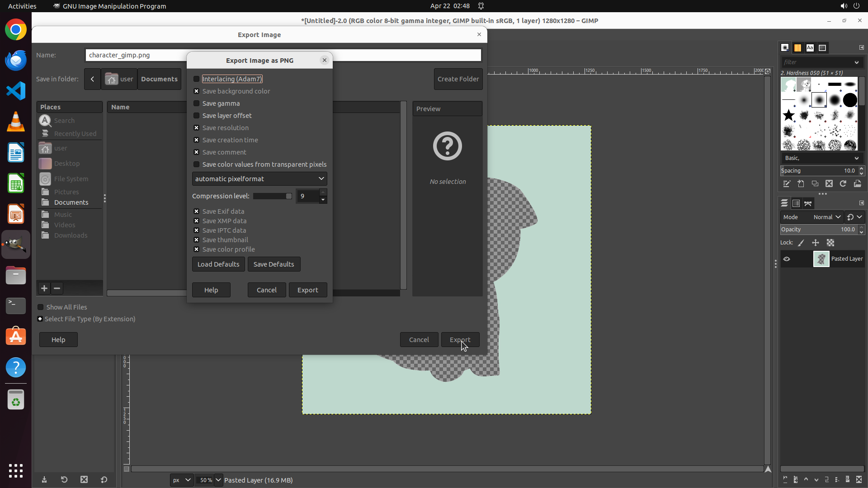Hide the Pasted Layer visibility eye

(x=787, y=259)
